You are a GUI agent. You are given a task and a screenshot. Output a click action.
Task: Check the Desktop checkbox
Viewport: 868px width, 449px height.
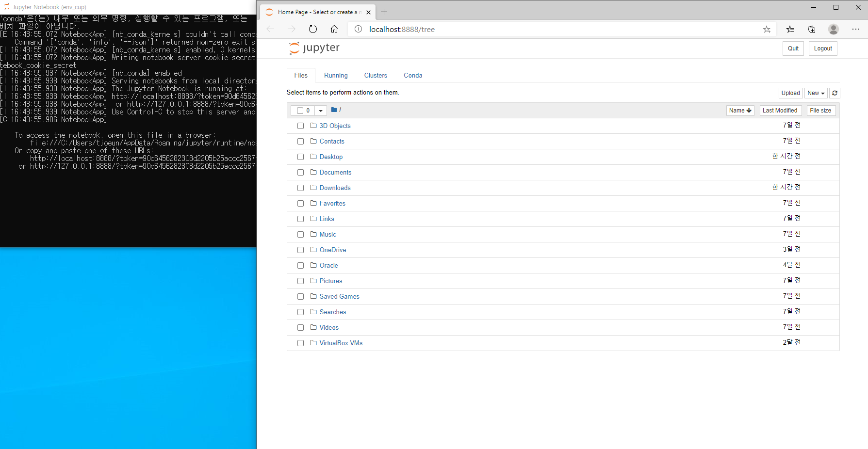[300, 157]
